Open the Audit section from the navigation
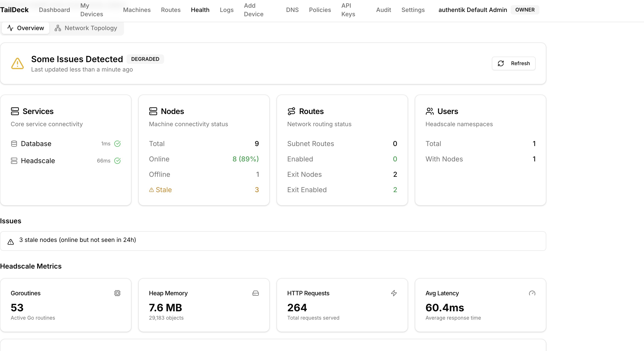644x351 pixels. (x=383, y=10)
